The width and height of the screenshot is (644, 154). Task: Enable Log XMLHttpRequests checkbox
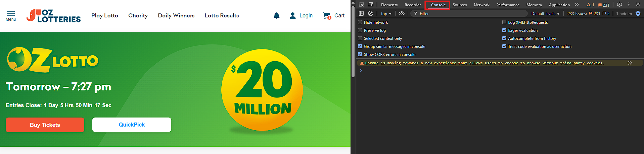[504, 22]
